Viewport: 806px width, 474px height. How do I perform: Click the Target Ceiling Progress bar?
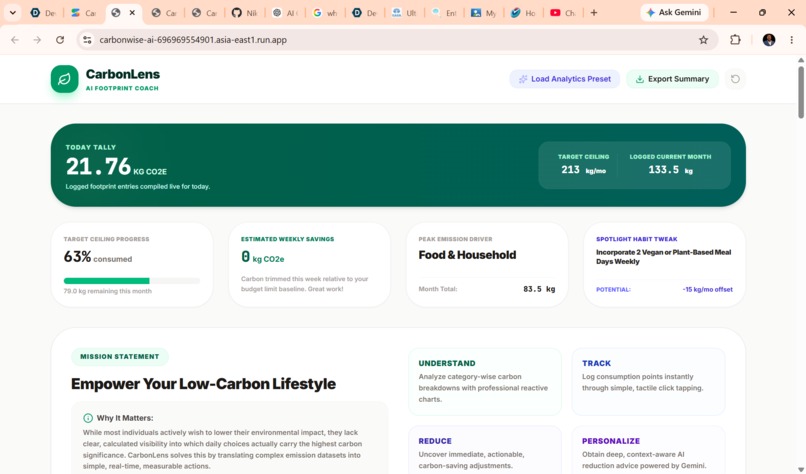click(132, 281)
